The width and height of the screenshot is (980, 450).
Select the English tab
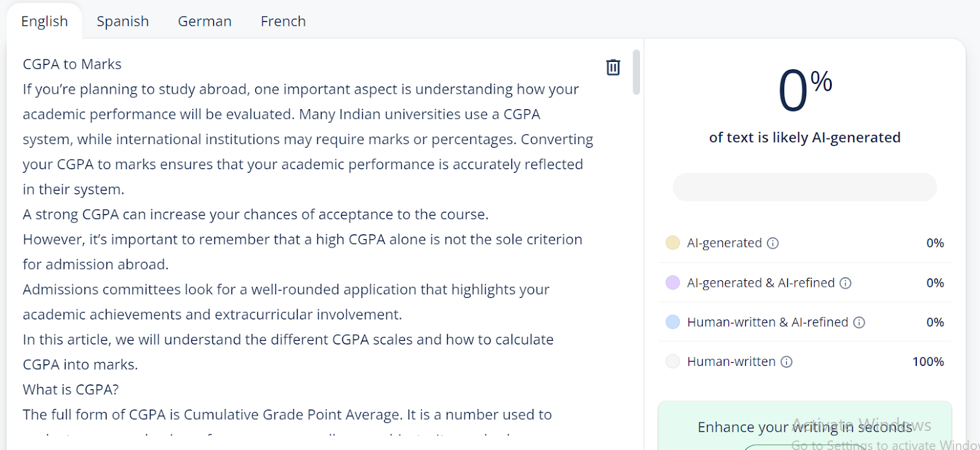(x=44, y=21)
